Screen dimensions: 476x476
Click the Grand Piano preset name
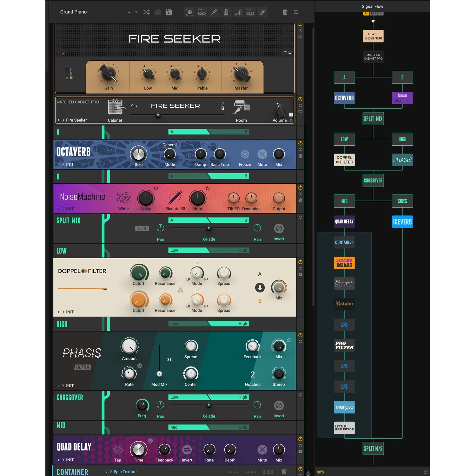point(73,12)
